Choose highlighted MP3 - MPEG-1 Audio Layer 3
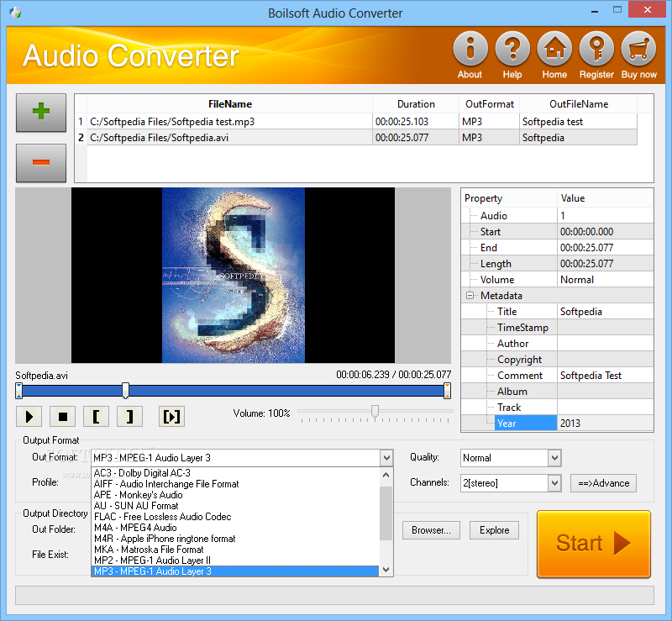 tap(235, 571)
